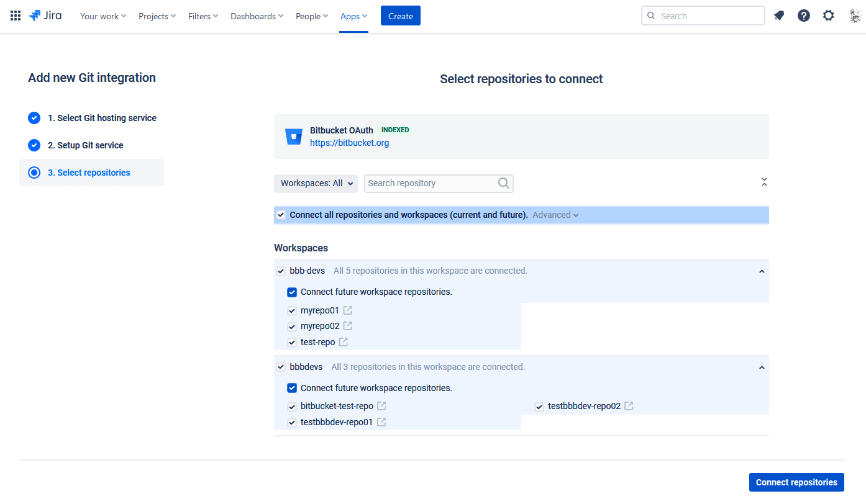This screenshot has width=866, height=504.
Task: Open testbbbdev-repo02 external link icon
Action: (629, 406)
